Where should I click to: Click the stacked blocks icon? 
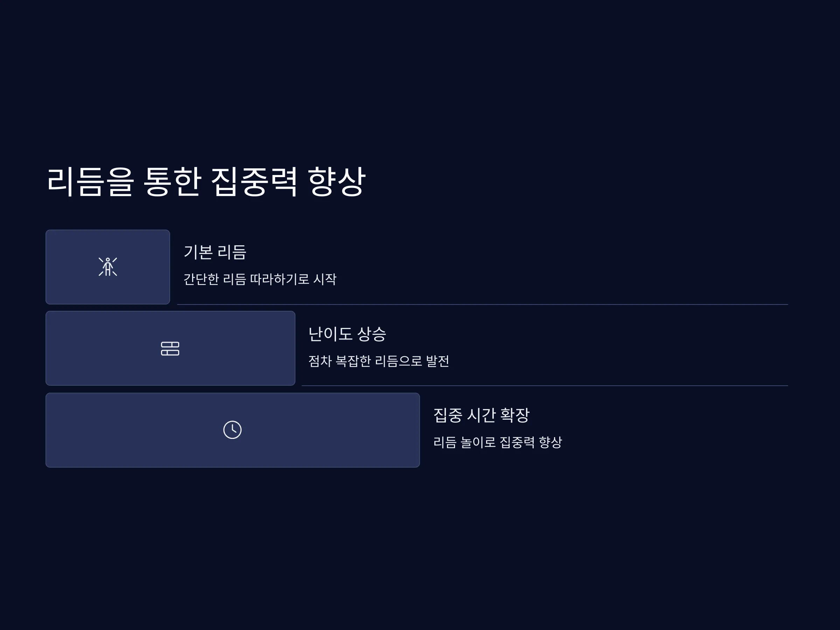170,349
